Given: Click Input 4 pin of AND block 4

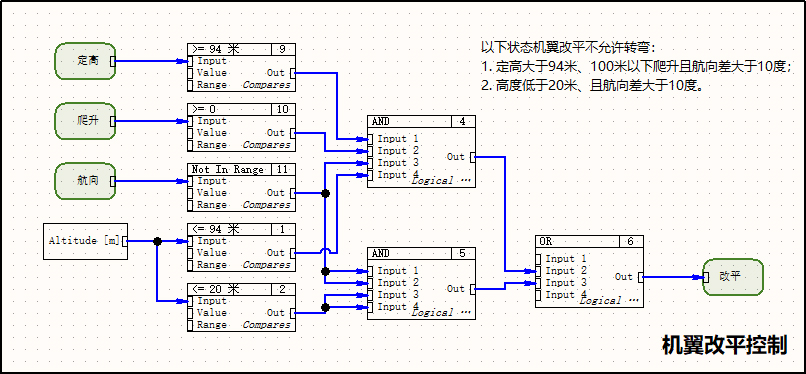Looking at the screenshot, I should 370,175.
